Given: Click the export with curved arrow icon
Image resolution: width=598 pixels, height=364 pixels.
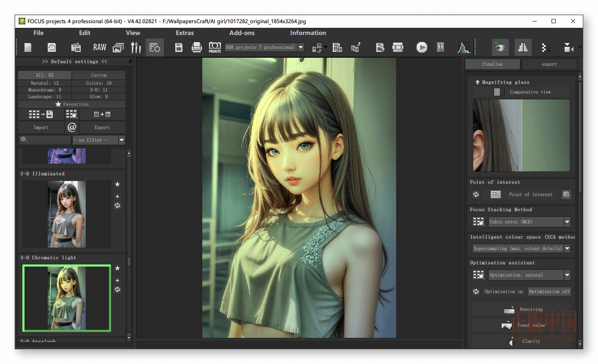Looking at the screenshot, I should 356,47.
